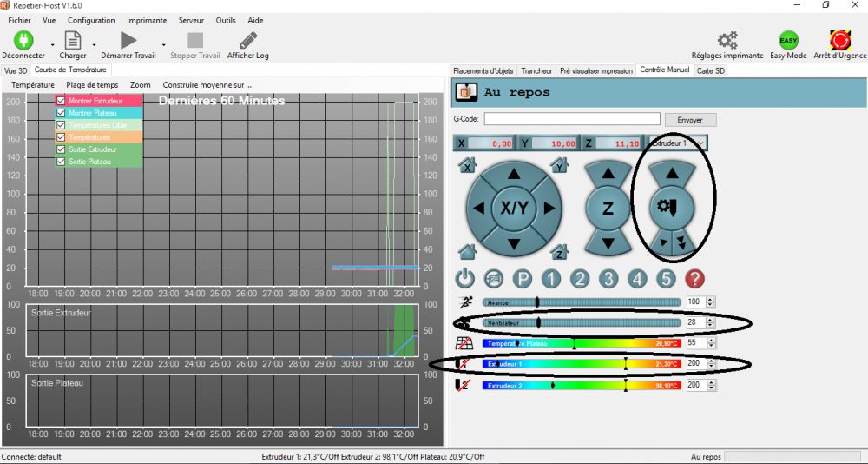Raise Z axis with up arrow
868x464 pixels.
[x=608, y=174]
